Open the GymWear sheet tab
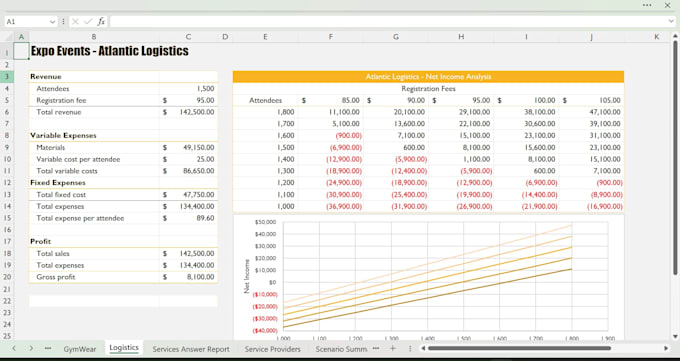This screenshot has width=680, height=361. (x=80, y=349)
